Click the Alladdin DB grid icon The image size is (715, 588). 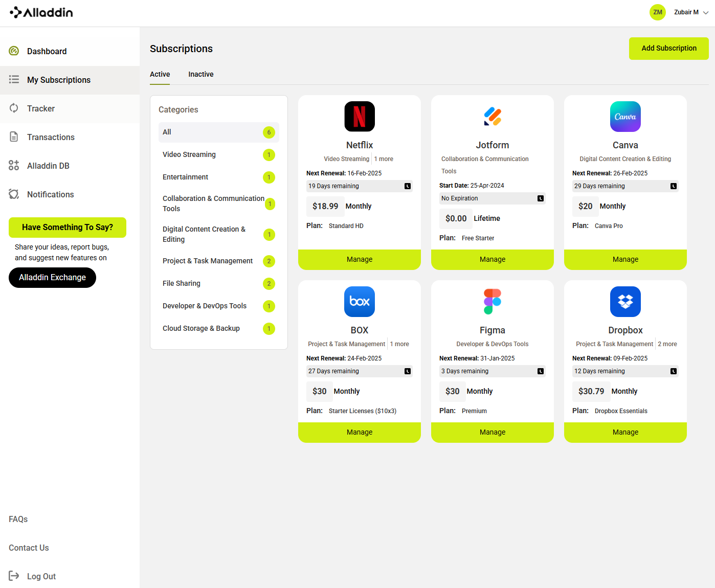(x=14, y=166)
